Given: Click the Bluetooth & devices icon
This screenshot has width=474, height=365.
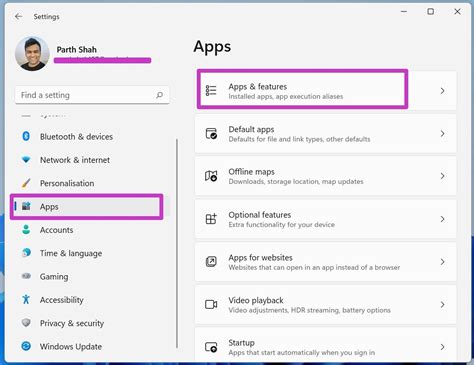Looking at the screenshot, I should tap(26, 136).
